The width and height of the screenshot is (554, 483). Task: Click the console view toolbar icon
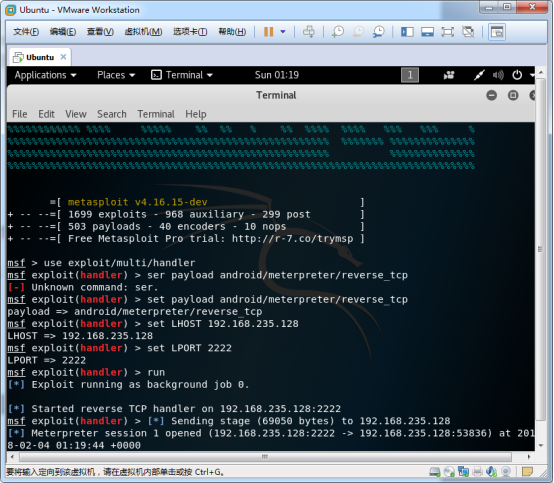[497, 32]
